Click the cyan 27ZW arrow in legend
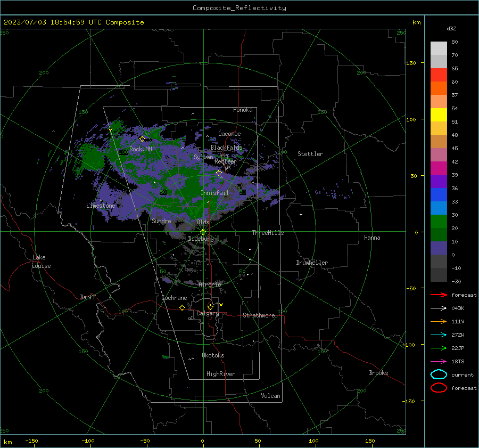Image resolution: width=479 pixels, height=448 pixels. coord(439,335)
